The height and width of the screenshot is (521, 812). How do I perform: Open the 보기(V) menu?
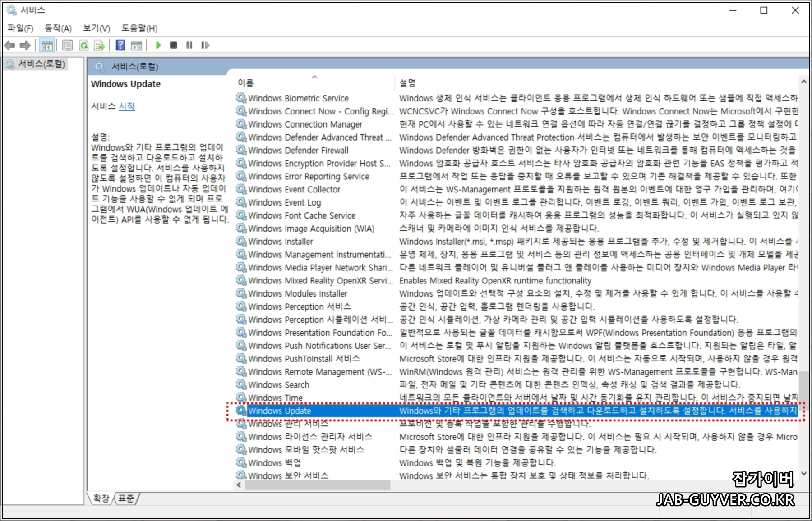click(x=97, y=28)
